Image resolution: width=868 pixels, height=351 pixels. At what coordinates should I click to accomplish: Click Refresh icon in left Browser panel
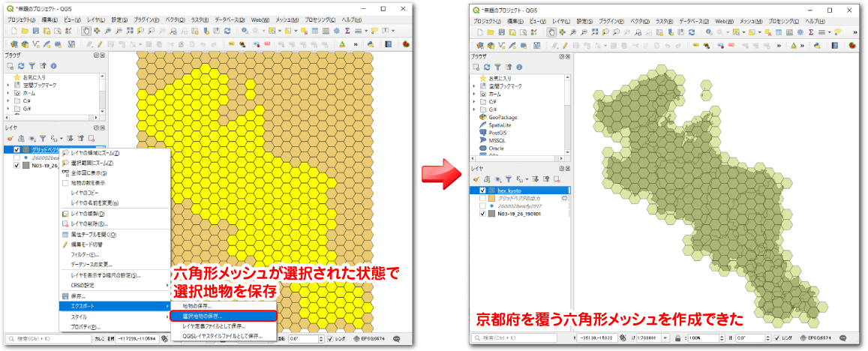[x=22, y=67]
